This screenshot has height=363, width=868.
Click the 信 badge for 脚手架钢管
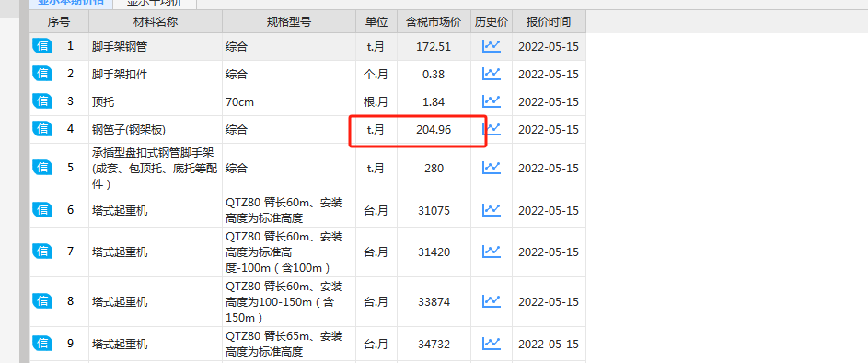tap(42, 46)
